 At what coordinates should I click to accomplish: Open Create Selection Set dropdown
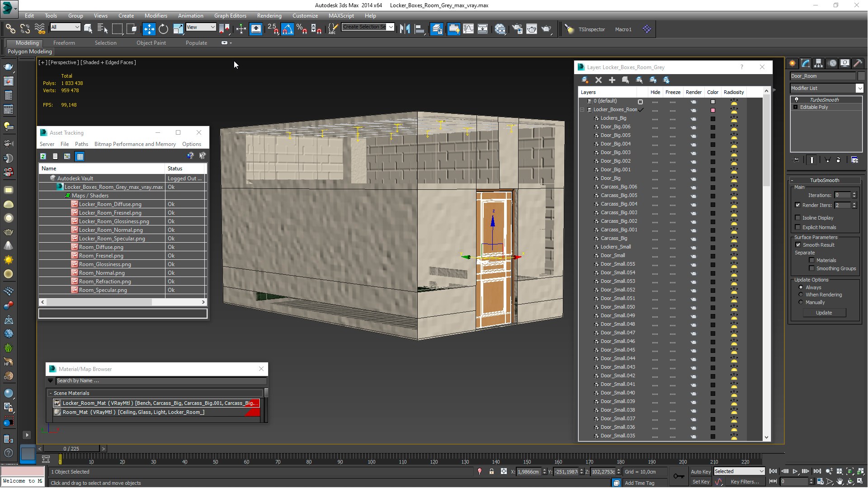[x=368, y=27]
